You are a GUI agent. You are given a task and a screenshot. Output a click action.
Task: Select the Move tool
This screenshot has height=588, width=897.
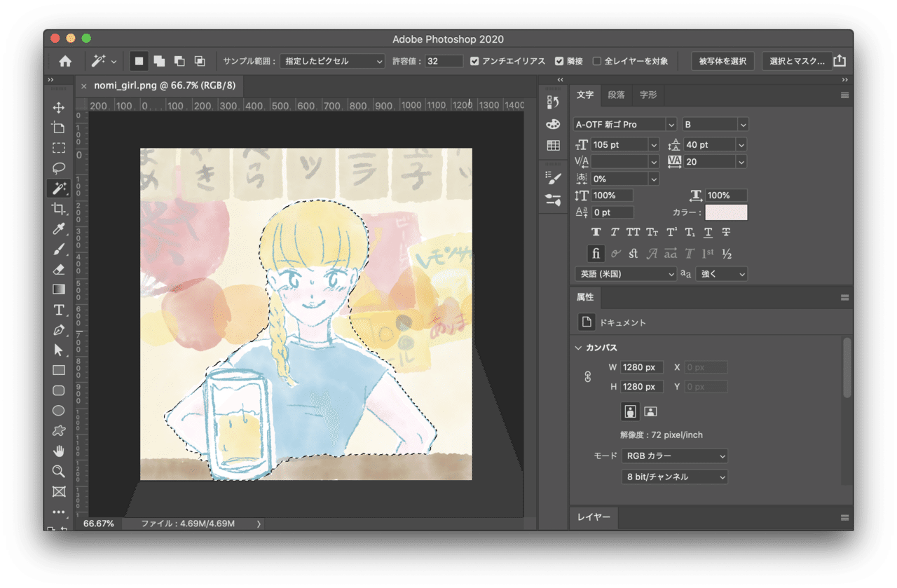pos(59,107)
